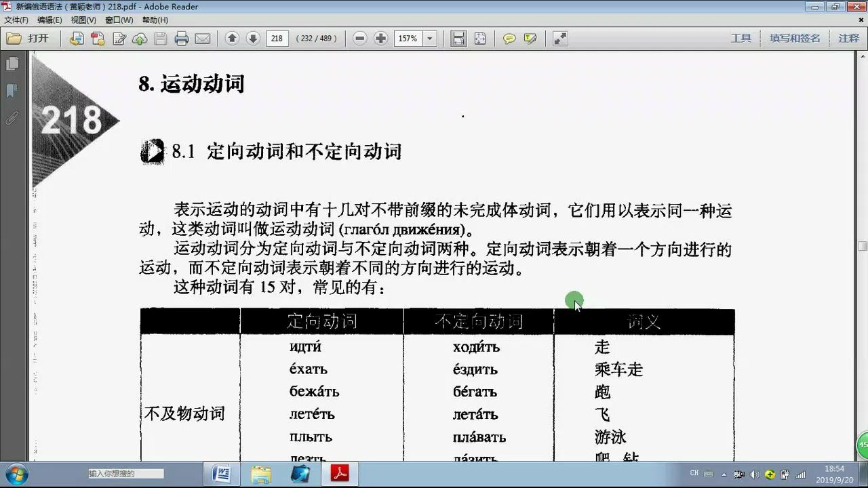Open the 帮助(H) menu
This screenshot has height=488, width=868.
(155, 20)
